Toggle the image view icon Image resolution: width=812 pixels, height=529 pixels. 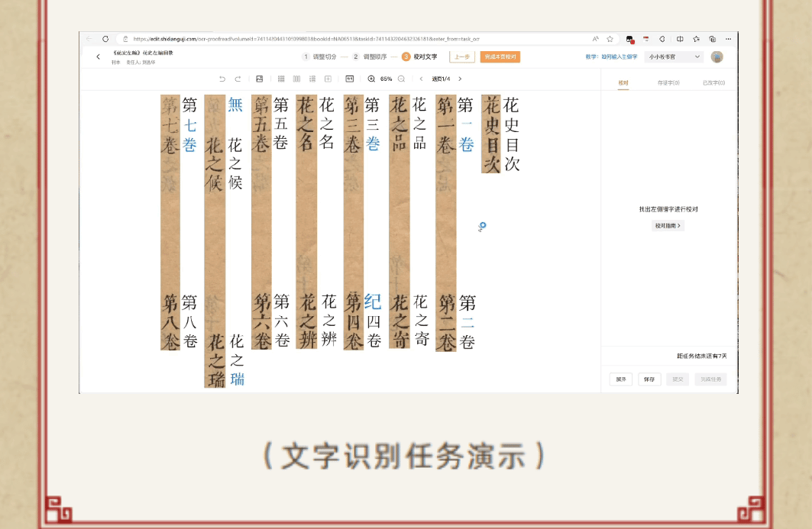[x=260, y=79]
